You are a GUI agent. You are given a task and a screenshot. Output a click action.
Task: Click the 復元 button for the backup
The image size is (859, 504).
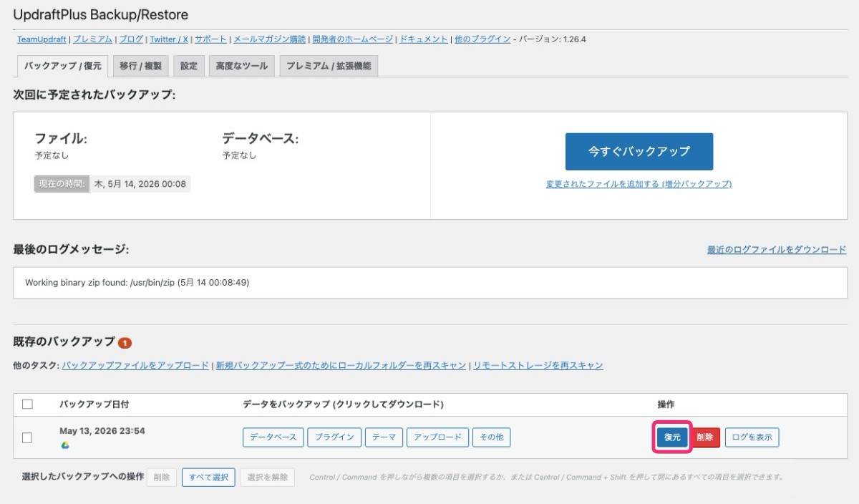tap(672, 437)
